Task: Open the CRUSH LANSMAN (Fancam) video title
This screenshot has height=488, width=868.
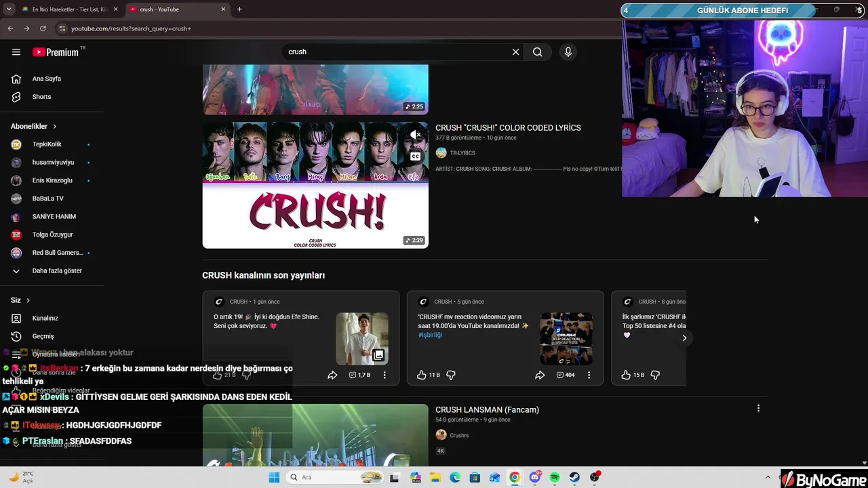Action: pos(487,410)
